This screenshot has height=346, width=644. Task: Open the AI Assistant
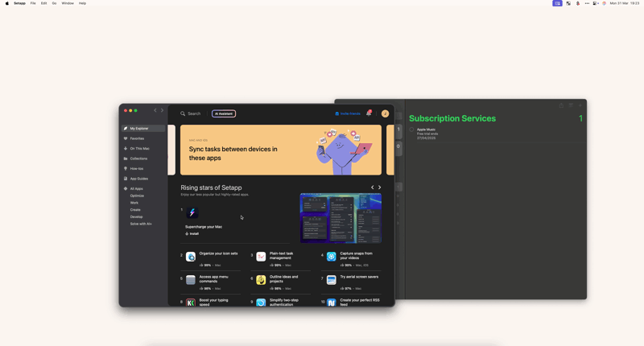[224, 113]
